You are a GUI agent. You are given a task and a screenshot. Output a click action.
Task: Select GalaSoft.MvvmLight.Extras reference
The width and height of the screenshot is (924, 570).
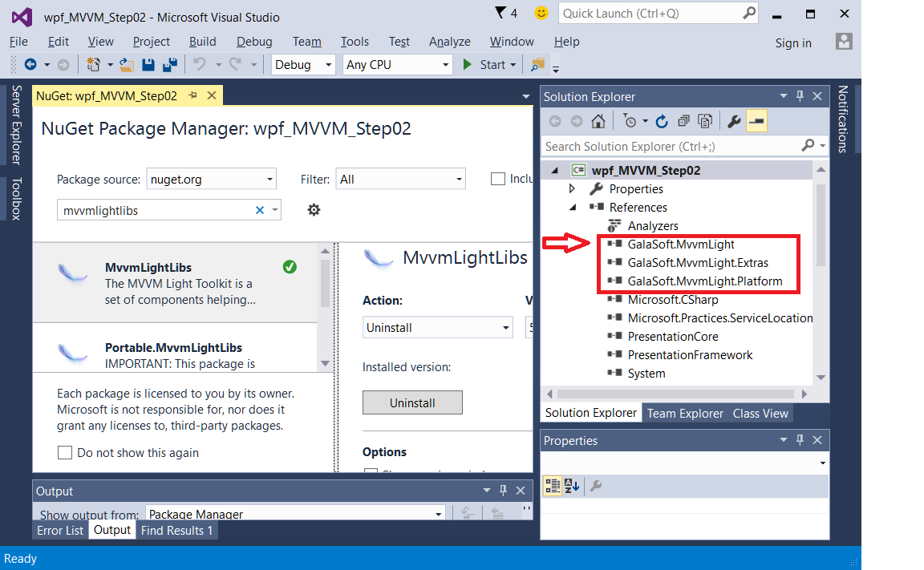click(698, 263)
